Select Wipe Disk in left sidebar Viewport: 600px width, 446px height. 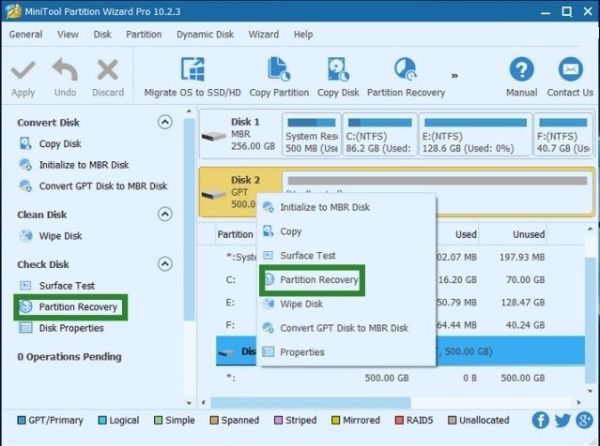click(59, 237)
